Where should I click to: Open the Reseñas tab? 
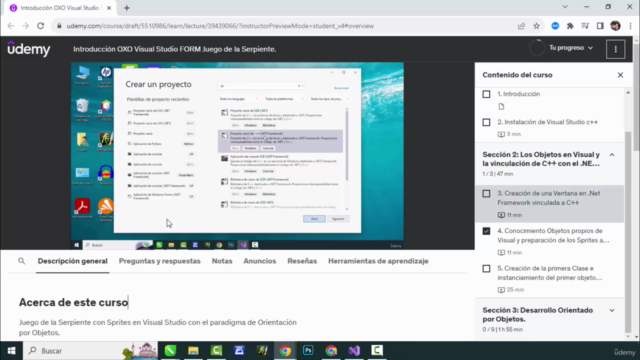pyautogui.click(x=302, y=261)
